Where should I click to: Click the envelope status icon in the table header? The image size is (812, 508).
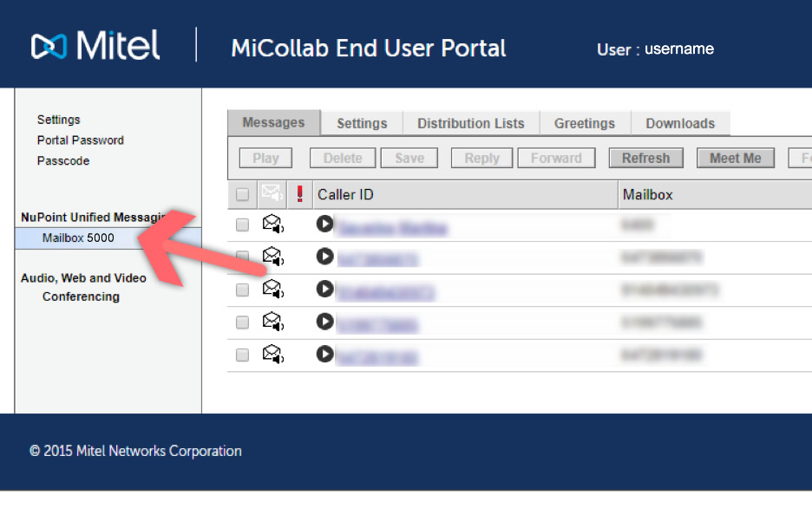(272, 194)
